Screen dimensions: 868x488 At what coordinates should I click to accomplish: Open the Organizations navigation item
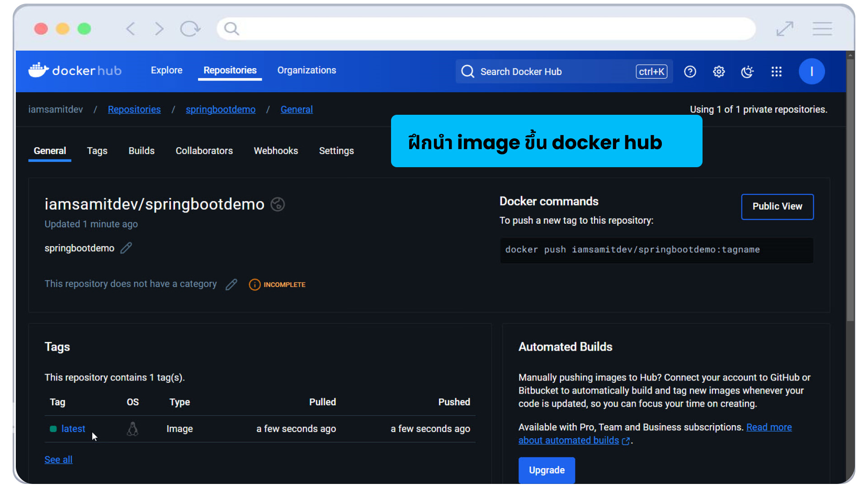point(307,70)
